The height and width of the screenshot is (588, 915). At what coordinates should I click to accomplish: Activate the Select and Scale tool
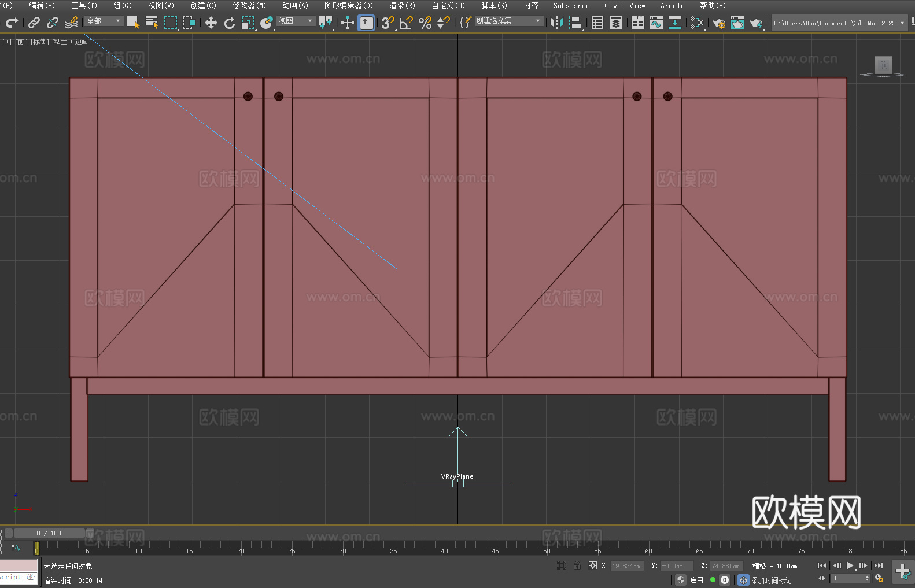click(x=248, y=23)
